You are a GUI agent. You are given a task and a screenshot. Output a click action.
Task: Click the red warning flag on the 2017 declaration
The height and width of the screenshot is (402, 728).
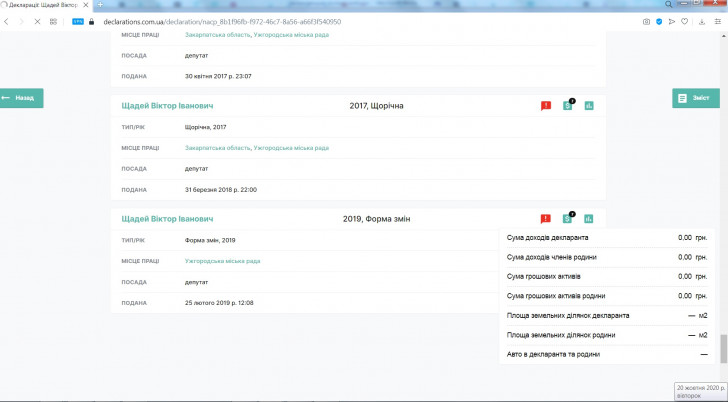click(545, 106)
